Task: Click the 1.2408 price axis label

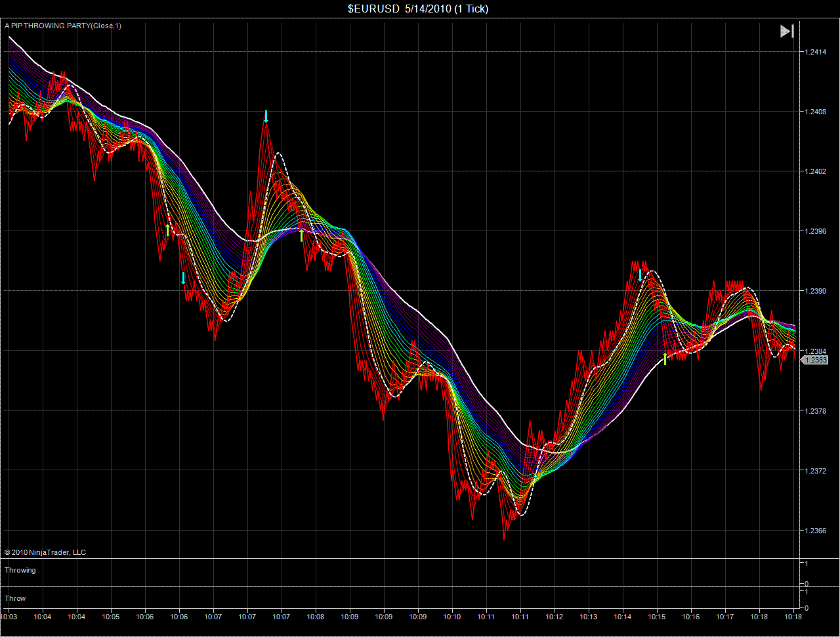Action: coord(816,112)
